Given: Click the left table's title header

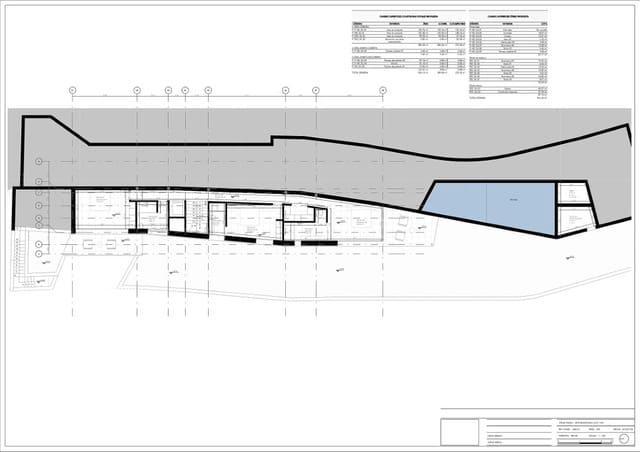Looking at the screenshot, I should coord(409,16).
